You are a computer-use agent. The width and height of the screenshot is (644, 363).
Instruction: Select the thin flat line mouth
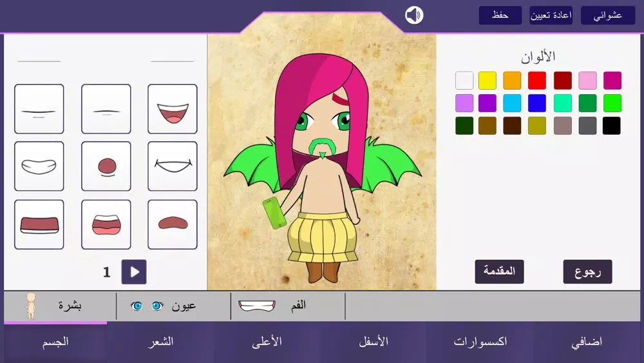click(x=39, y=109)
